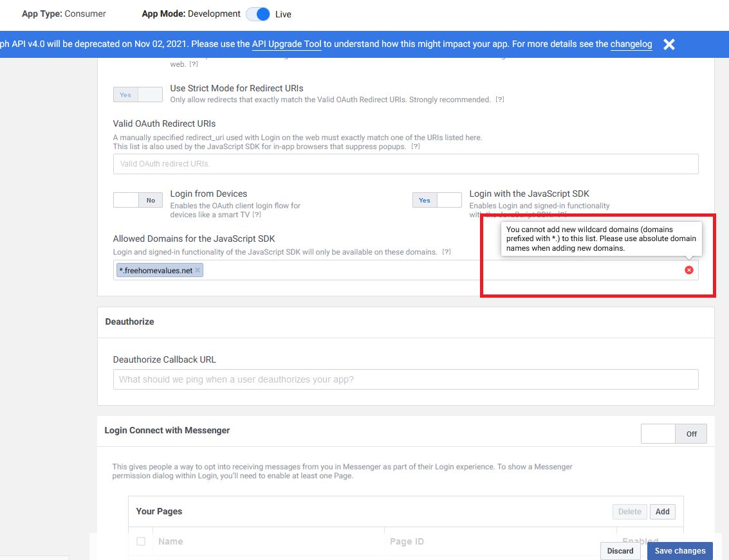Open help for Strict Mode Redirect URIs
Screen dimensions: 729x560
pyautogui.click(x=499, y=100)
